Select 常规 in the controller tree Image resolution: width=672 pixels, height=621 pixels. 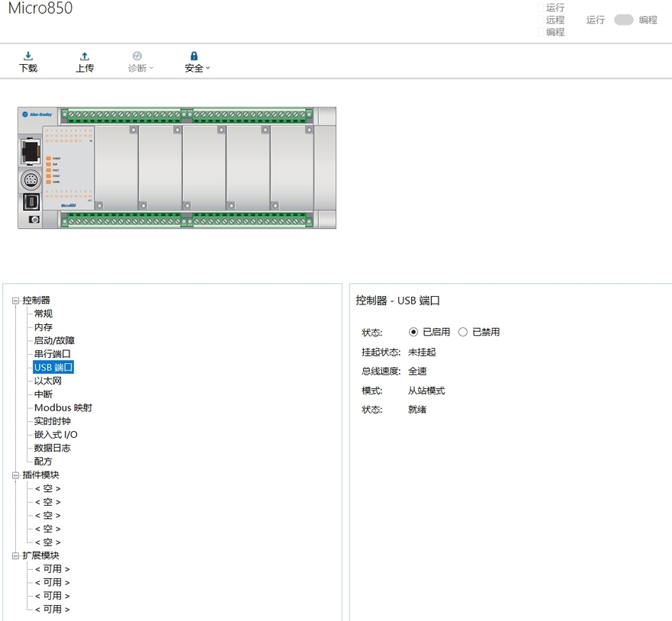pyautogui.click(x=43, y=314)
